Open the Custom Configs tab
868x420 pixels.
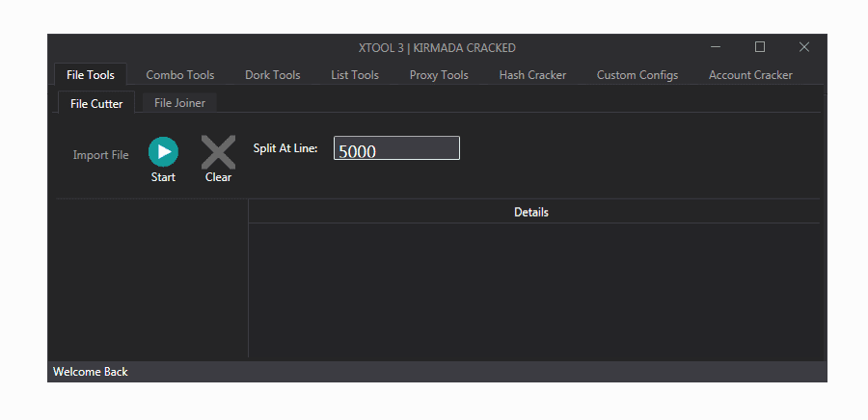tap(637, 75)
